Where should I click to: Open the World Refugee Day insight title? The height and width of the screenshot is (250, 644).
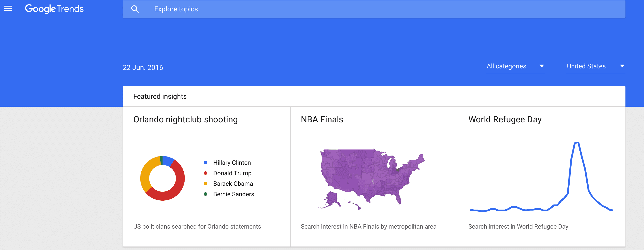point(505,120)
